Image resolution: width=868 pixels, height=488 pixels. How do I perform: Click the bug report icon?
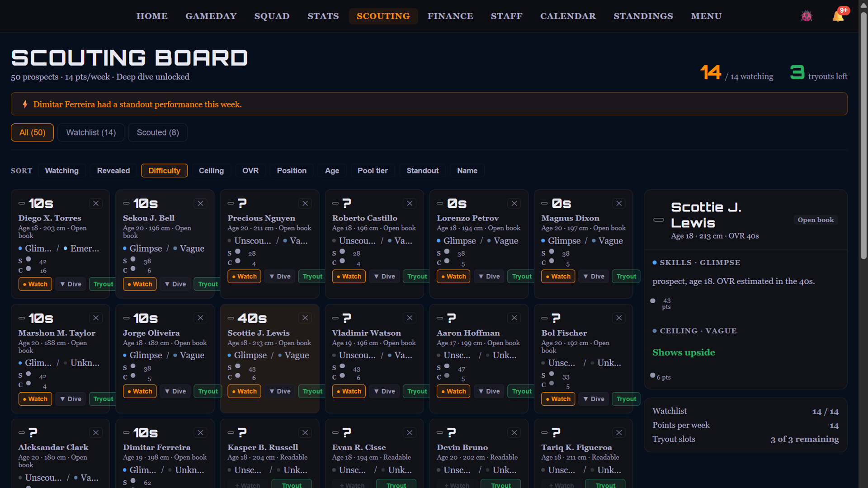807,16
